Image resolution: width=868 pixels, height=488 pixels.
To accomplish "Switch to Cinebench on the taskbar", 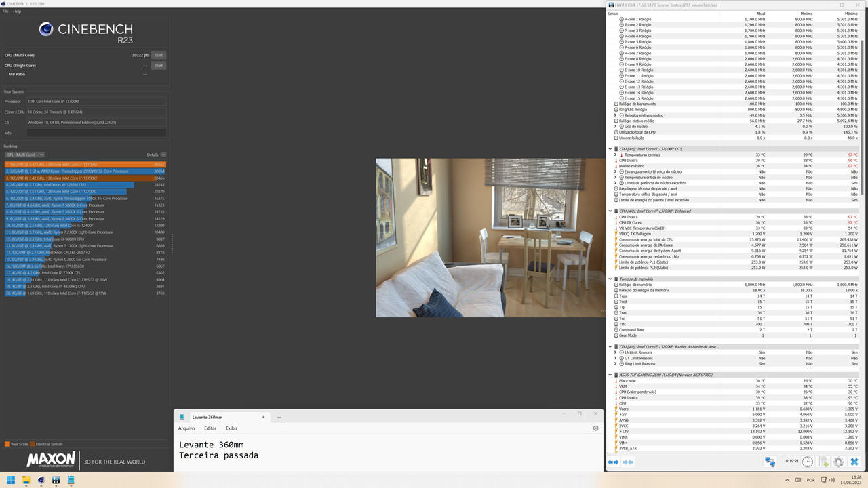I will (41, 480).
